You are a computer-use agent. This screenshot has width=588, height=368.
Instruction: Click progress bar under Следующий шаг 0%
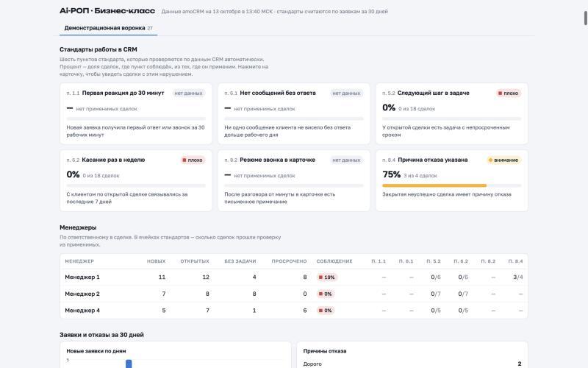coord(451,118)
